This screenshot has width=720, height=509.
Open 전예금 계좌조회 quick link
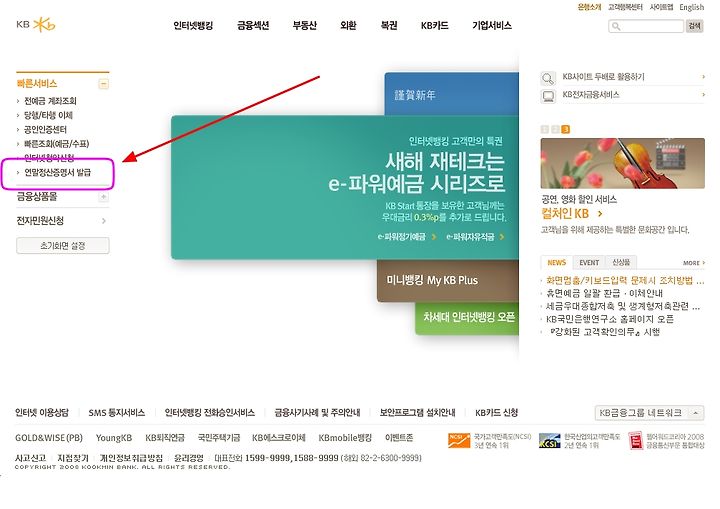pos(50,101)
